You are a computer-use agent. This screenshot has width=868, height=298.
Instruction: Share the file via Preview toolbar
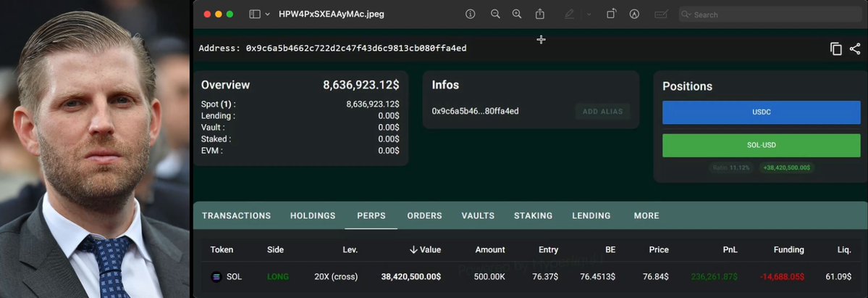click(x=540, y=15)
